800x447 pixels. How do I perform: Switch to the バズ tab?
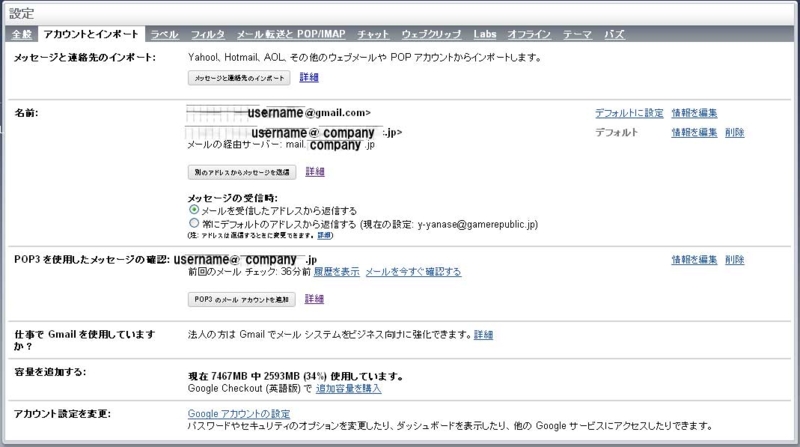tap(614, 34)
